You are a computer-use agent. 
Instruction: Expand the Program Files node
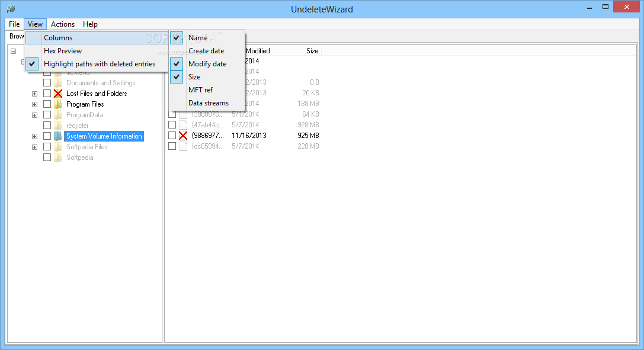(34, 105)
